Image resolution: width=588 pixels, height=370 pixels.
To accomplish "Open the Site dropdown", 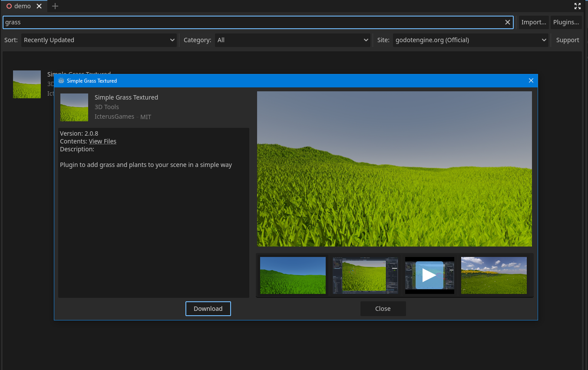I will coord(471,40).
